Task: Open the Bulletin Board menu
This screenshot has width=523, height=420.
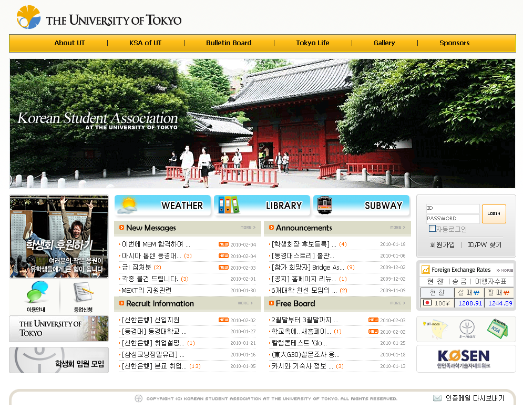Action: click(229, 43)
